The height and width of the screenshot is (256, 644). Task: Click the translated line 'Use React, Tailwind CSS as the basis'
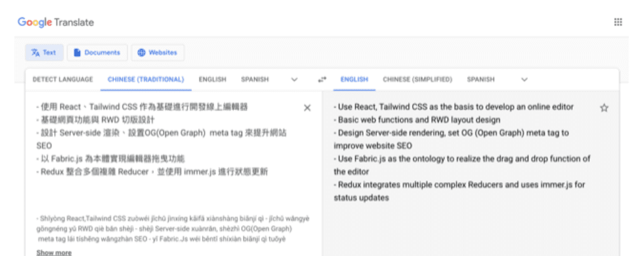[453, 107]
